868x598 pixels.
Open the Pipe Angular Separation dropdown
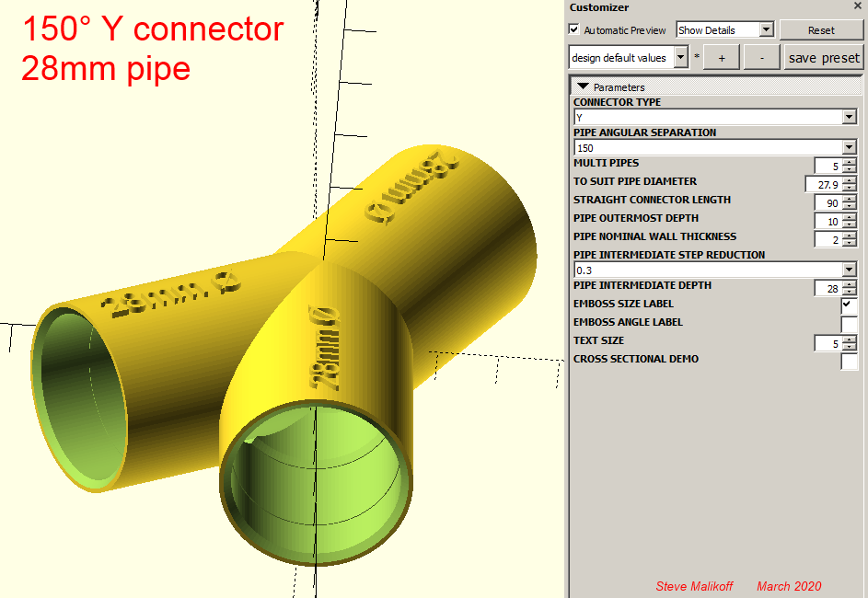point(849,148)
